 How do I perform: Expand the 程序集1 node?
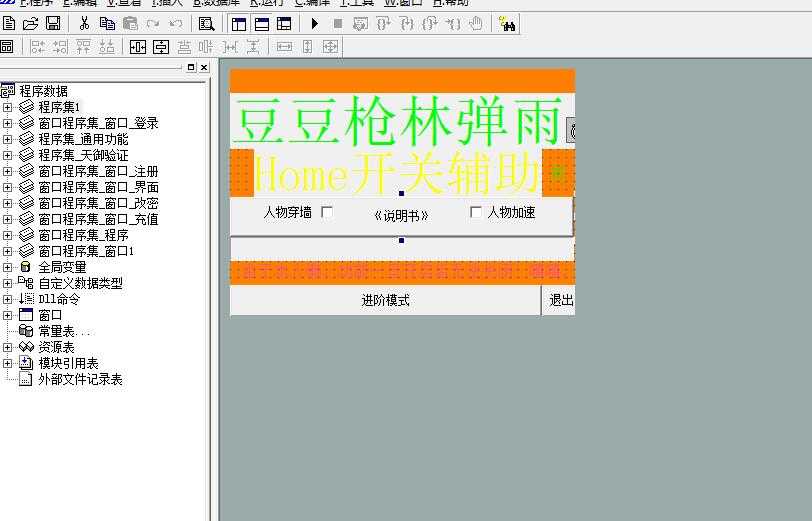pyautogui.click(x=7, y=107)
